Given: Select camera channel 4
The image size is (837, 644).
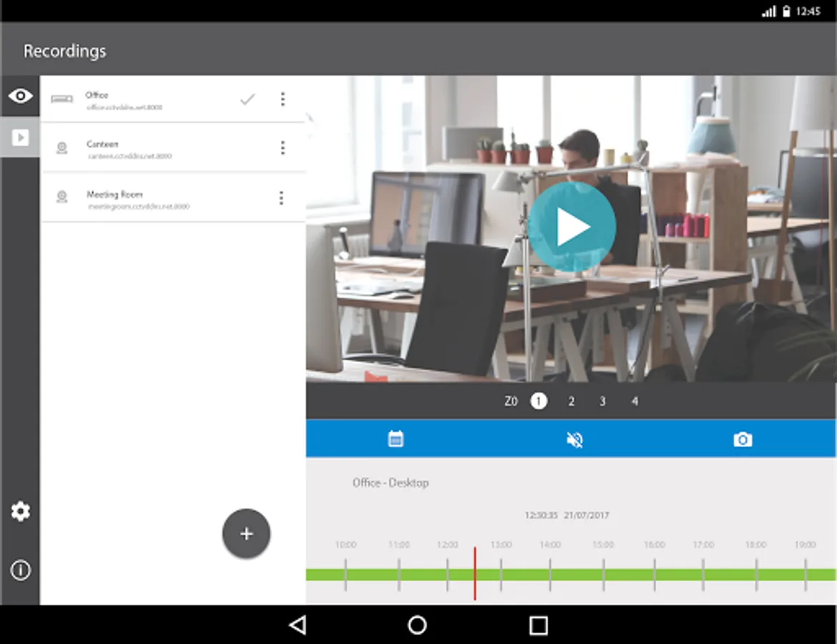Looking at the screenshot, I should click(x=635, y=401).
